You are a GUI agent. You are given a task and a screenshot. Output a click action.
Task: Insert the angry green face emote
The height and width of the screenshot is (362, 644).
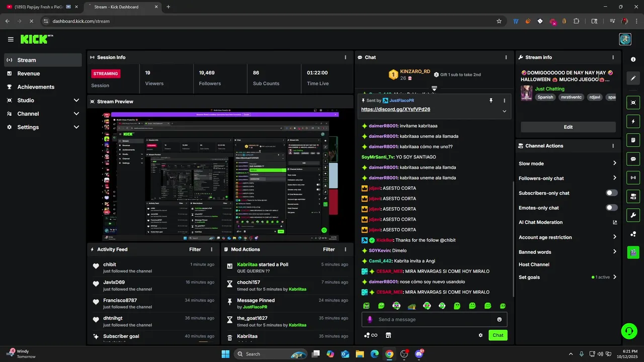pos(366,306)
